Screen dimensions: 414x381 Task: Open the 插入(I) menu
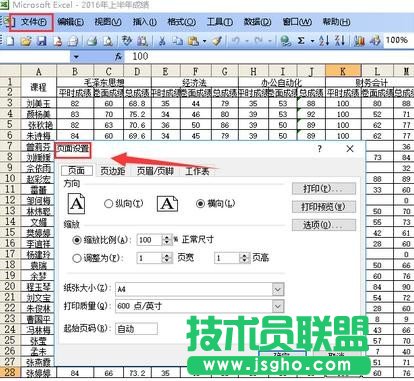pos(145,22)
